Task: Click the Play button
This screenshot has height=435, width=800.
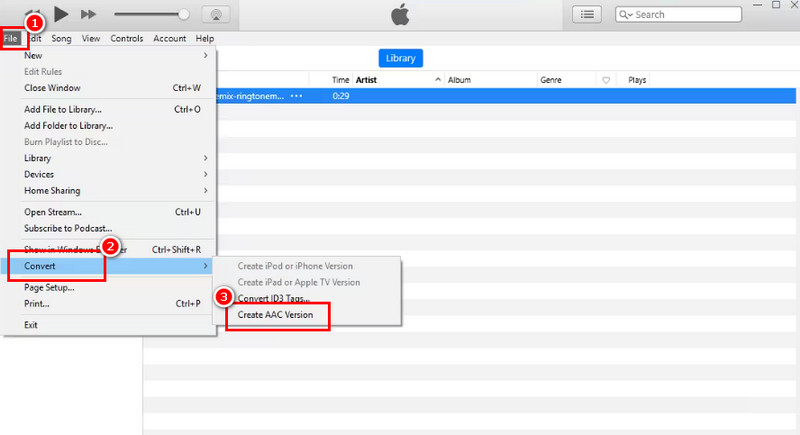Action: coord(61,14)
